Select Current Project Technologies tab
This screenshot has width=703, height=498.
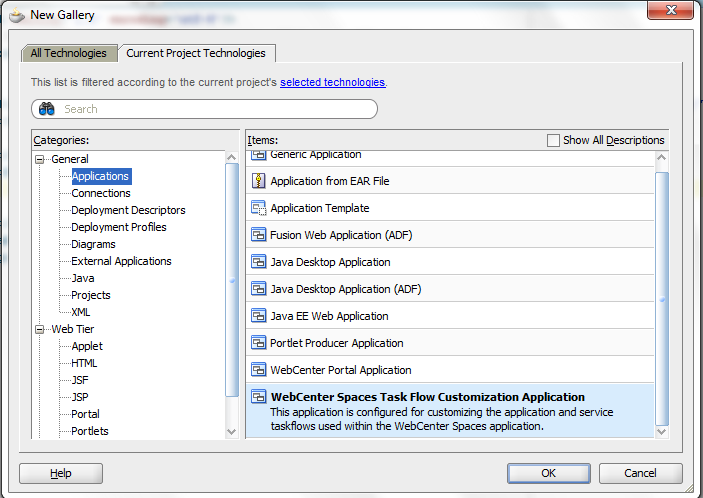[x=196, y=53]
